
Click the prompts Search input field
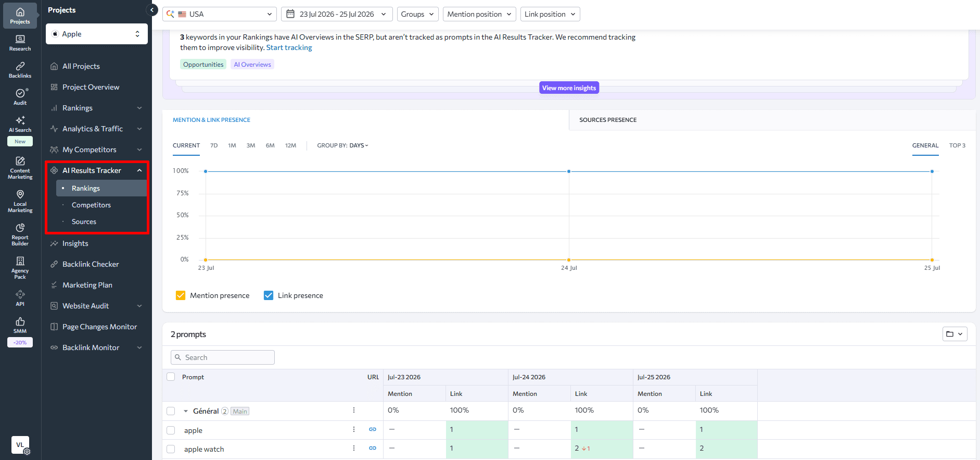coord(223,357)
